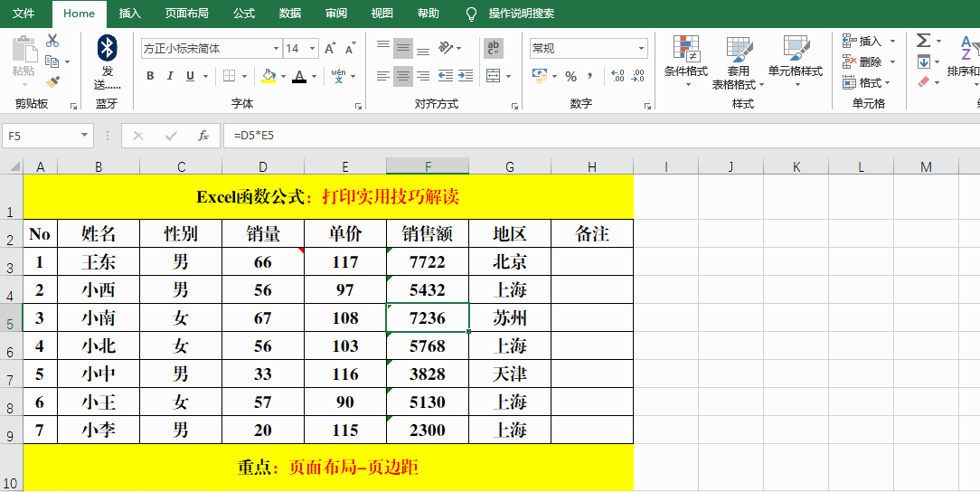980x492 pixels.
Task: Click the accounting number format icon
Action: [540, 76]
